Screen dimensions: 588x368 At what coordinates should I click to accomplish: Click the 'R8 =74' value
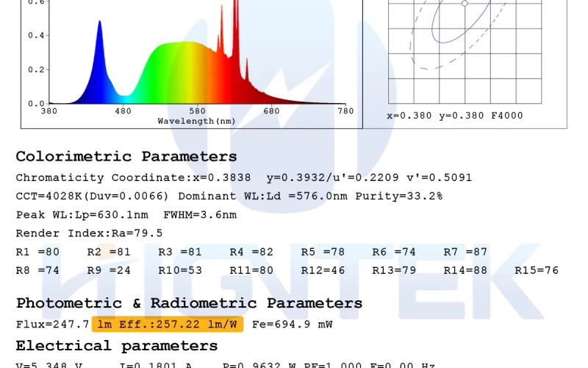pos(37,270)
